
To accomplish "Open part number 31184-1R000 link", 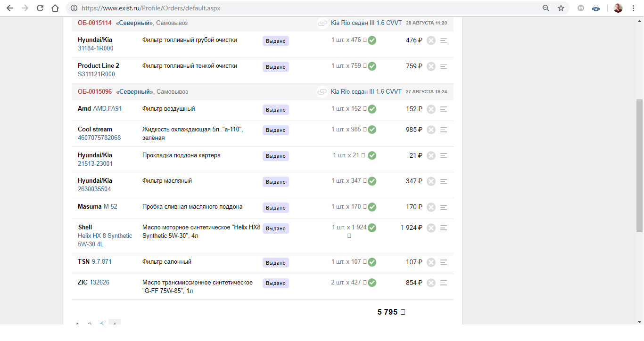I will coord(96,49).
